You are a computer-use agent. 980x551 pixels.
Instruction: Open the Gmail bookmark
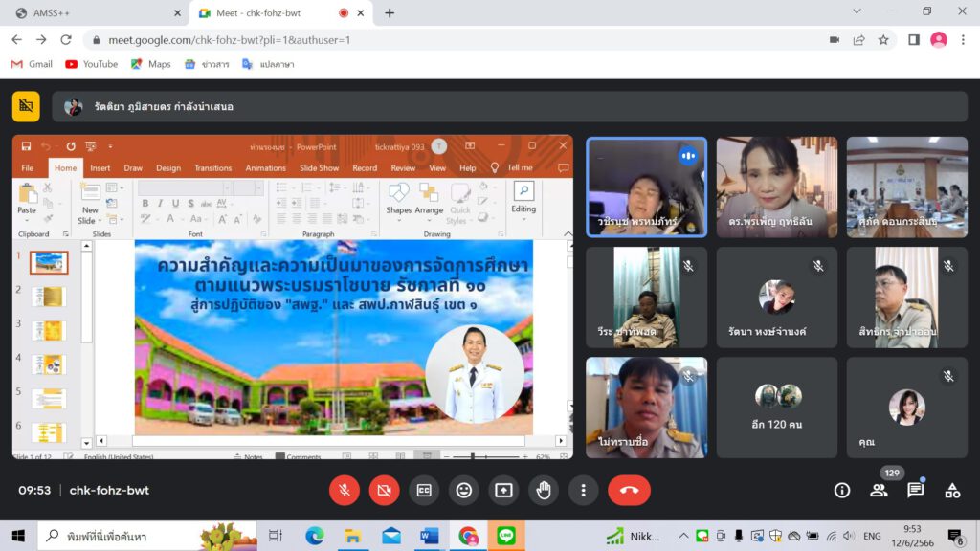32,64
